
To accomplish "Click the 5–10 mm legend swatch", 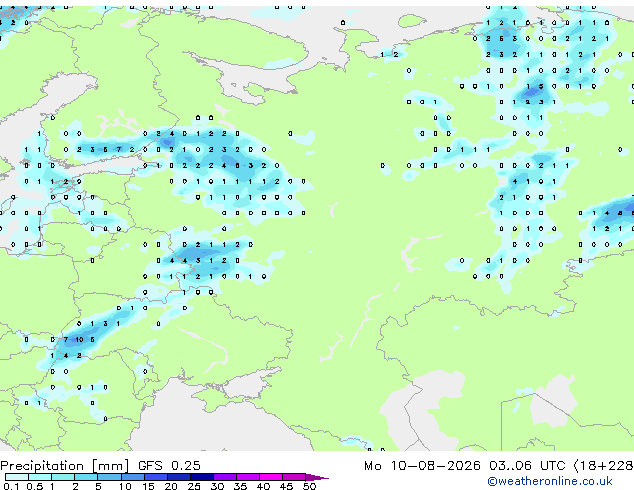I will tap(109, 477).
